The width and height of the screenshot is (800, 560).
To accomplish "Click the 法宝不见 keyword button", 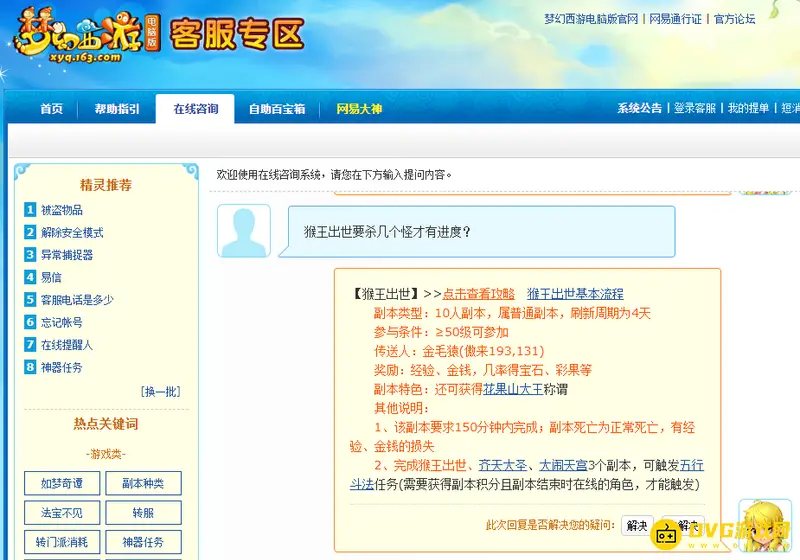I will (x=62, y=513).
